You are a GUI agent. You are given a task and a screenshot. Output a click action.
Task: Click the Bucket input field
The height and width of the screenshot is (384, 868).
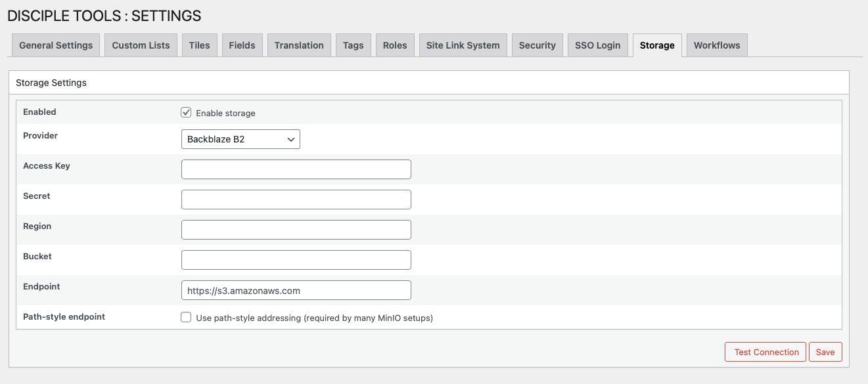[296, 260]
